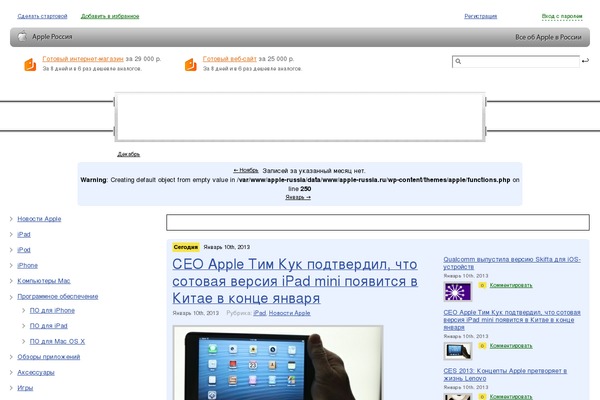The width and height of the screenshot is (600, 400).
Task: Open the iPad category in sidebar
Action: [x=24, y=234]
